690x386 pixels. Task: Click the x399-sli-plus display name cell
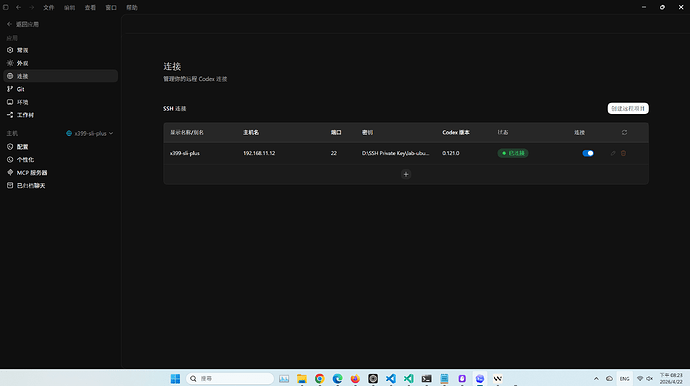(x=185, y=153)
